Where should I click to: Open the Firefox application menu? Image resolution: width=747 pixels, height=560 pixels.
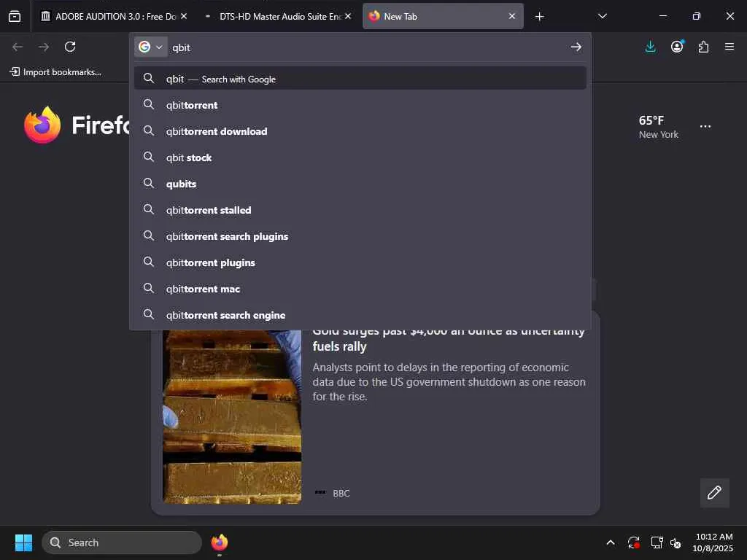pos(729,47)
